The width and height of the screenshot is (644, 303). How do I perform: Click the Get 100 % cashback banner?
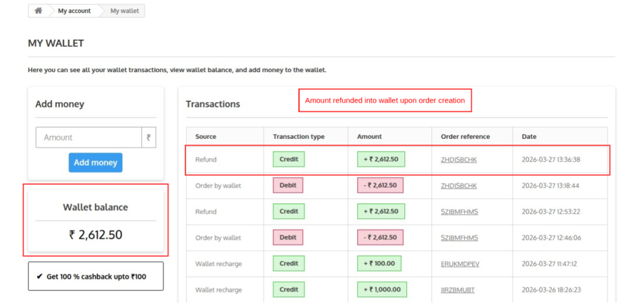coord(96,277)
